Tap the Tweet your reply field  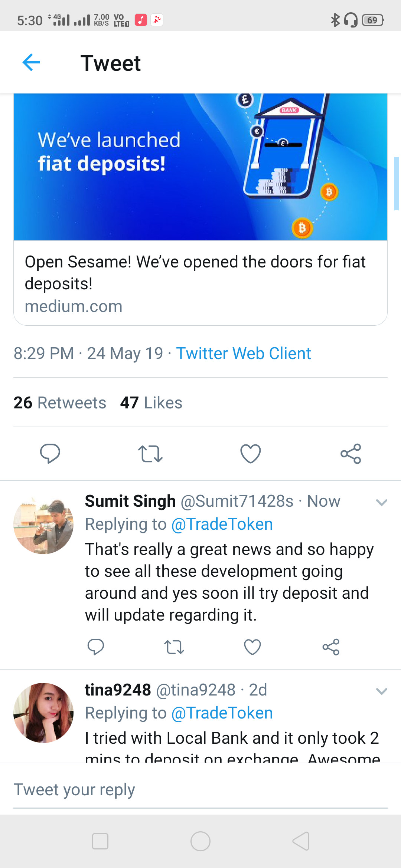[x=200, y=790]
